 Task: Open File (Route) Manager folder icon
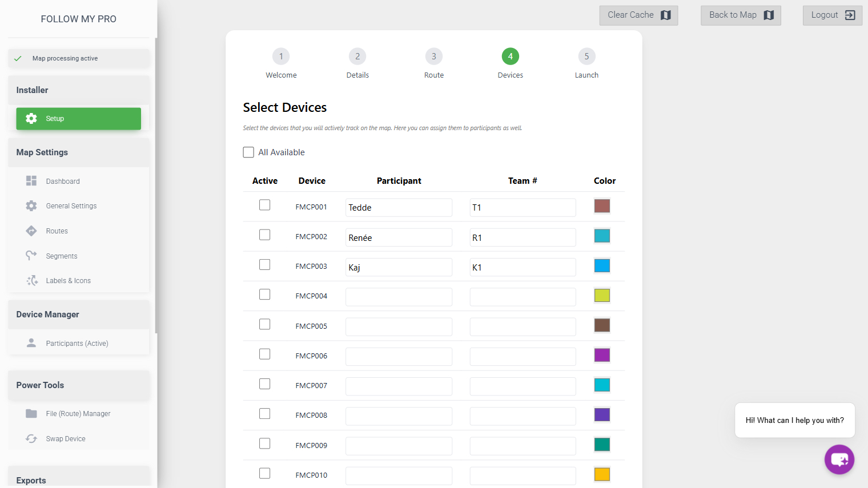pyautogui.click(x=31, y=413)
